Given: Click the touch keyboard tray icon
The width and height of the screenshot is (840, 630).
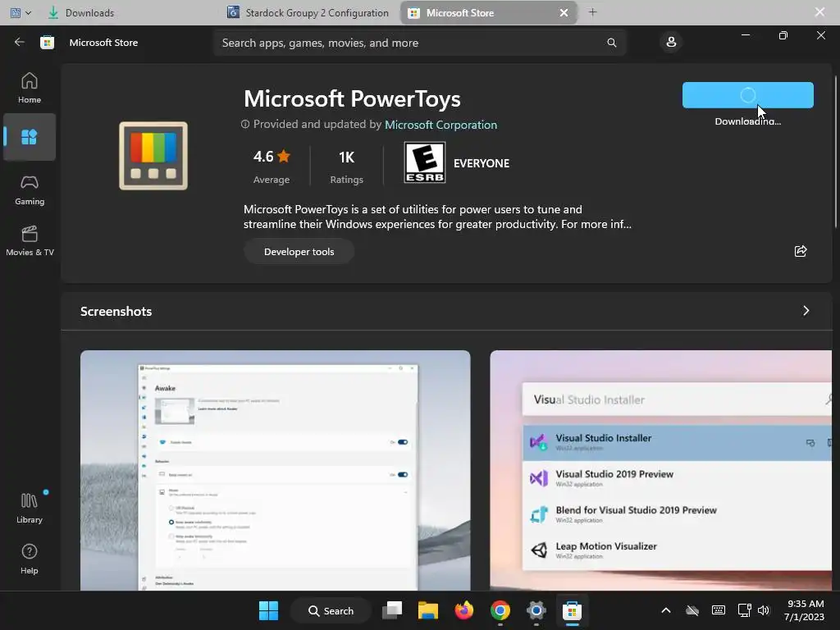Looking at the screenshot, I should point(719,610).
